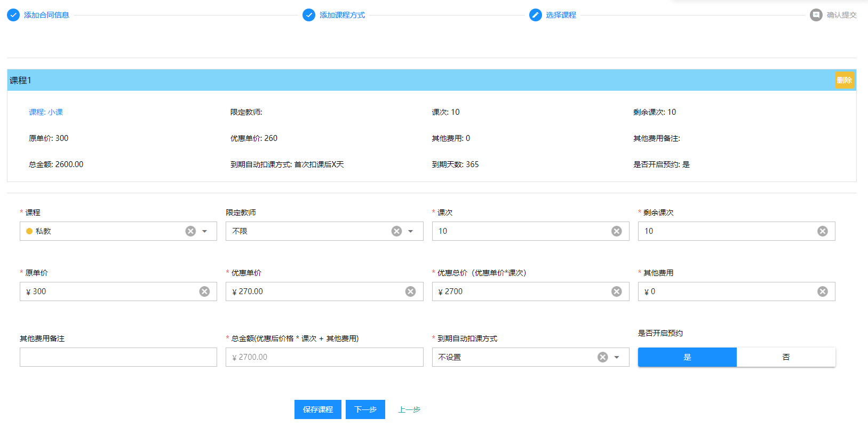Clear the 剩余课次 input value
This screenshot has width=868, height=426.
[822, 231]
